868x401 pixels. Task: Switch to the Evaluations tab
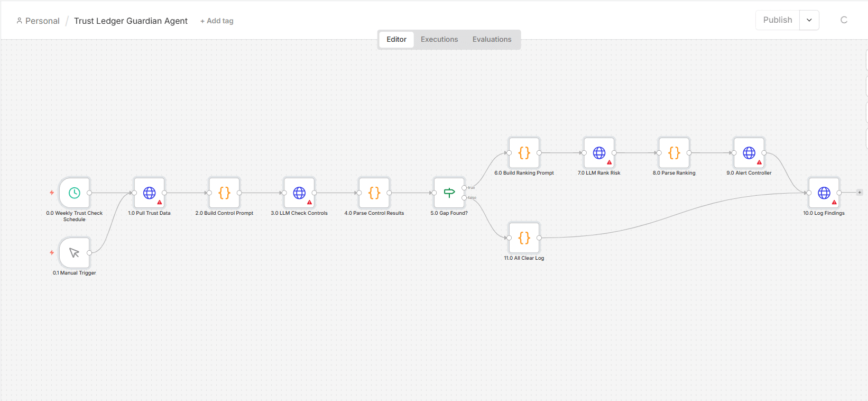(492, 39)
